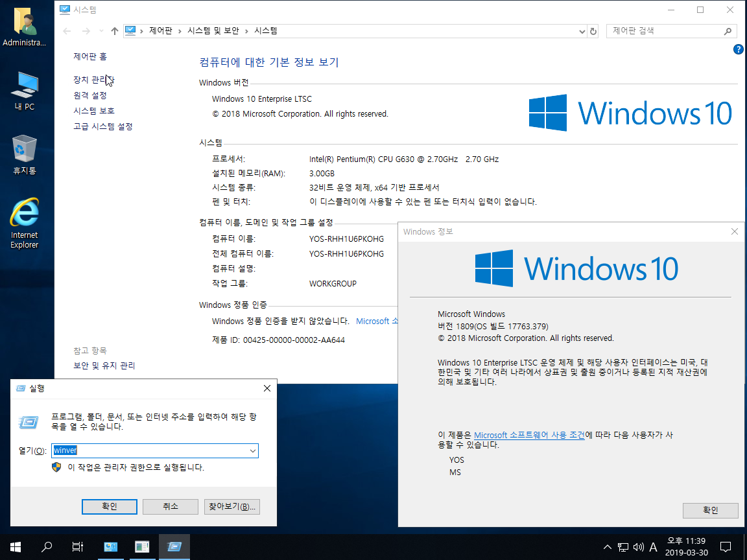Viewport: 747px width, 560px height.
Task: Launch Internet Explorer from the desktop
Action: [24, 223]
